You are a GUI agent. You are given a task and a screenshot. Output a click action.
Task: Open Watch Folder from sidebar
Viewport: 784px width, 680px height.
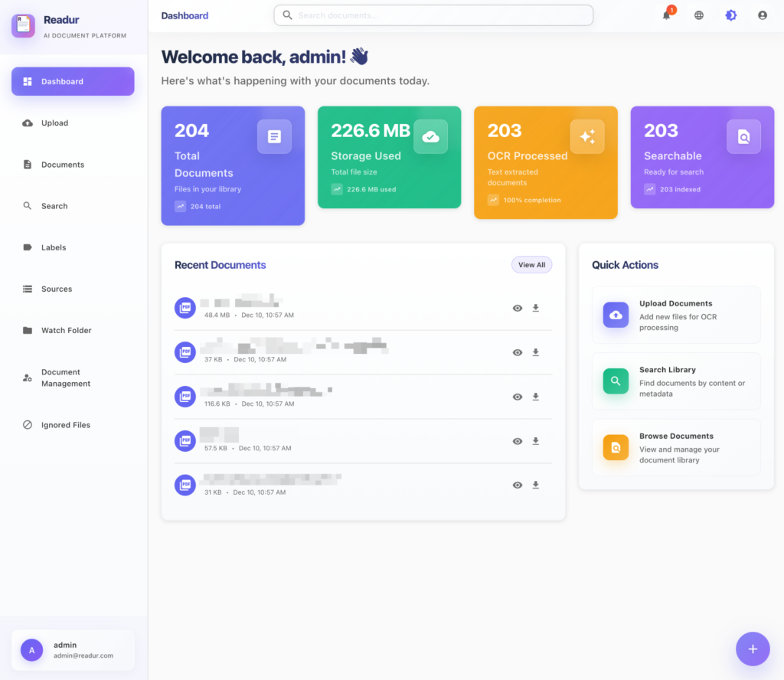(x=66, y=331)
